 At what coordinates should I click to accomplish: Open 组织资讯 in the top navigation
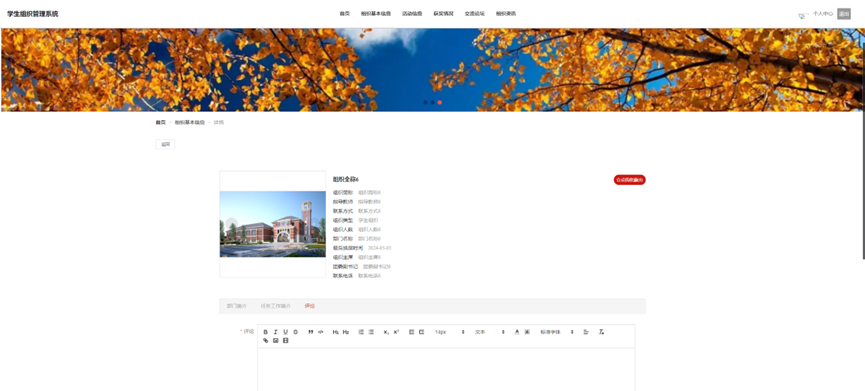pos(506,14)
